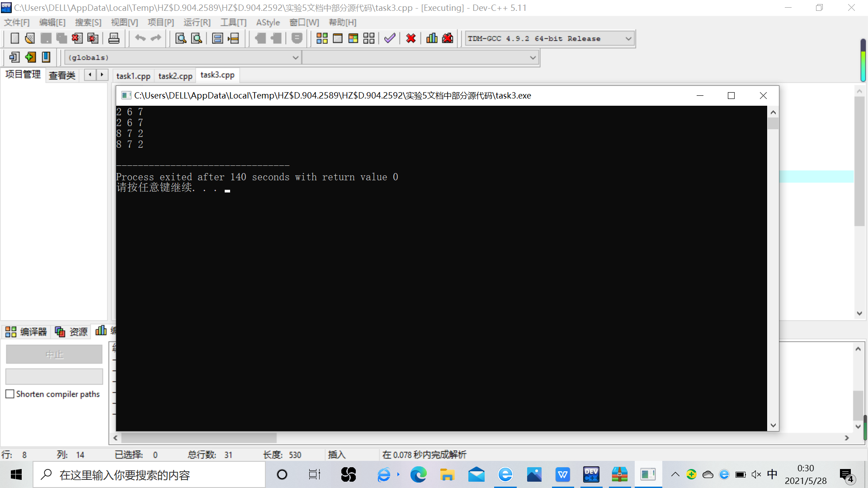Screen dimensions: 868x488
Task: Click the Rebuild All toolbar icon
Action: coord(369,38)
